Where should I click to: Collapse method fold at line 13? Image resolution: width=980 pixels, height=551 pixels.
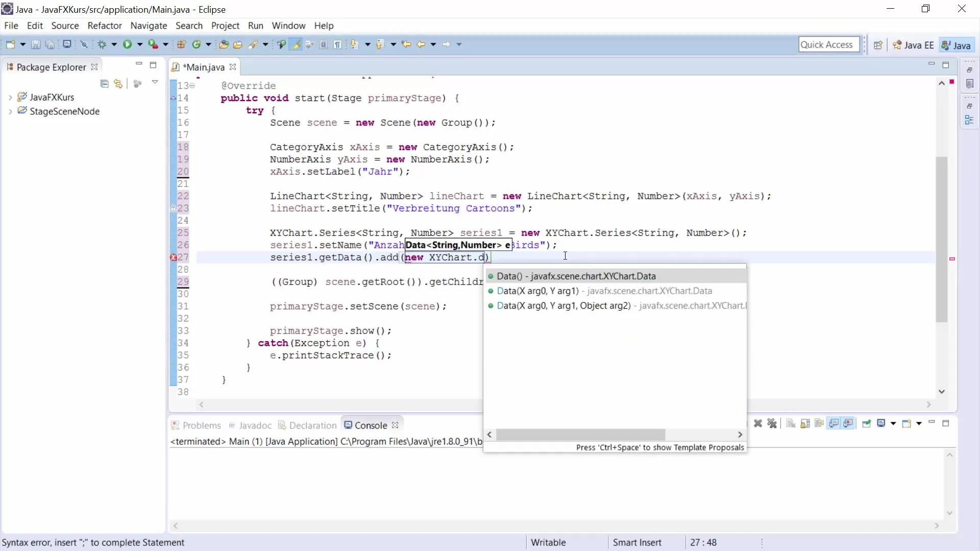(192, 86)
